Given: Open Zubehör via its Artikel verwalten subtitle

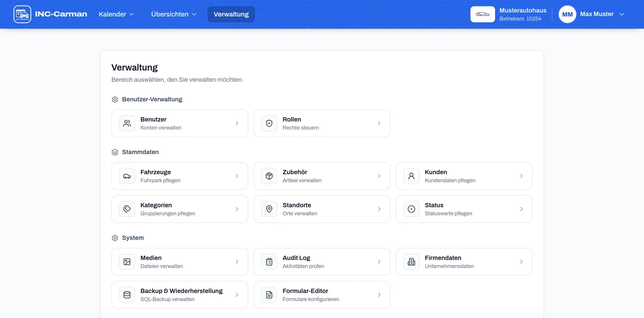Looking at the screenshot, I should point(302,181).
